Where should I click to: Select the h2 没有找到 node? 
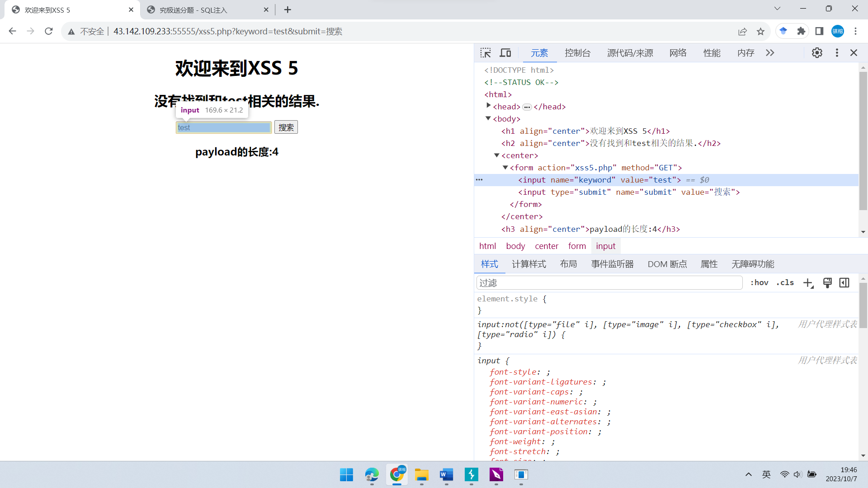click(x=611, y=143)
